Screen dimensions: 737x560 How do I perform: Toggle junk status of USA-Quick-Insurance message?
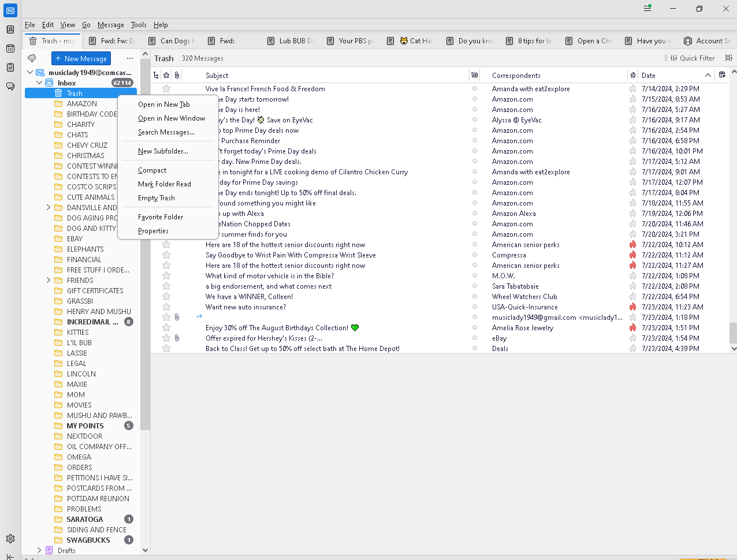pos(632,307)
